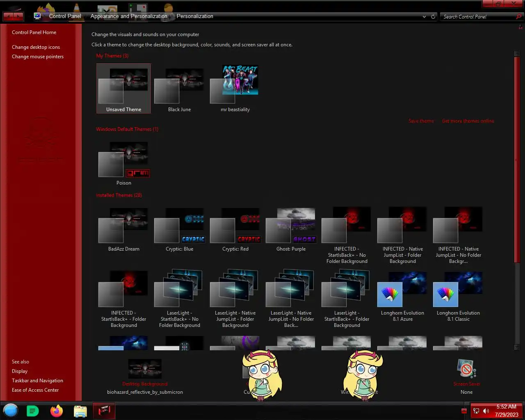Select Longhorn Evolution 8.1 Classic theme
Viewport: 525px width, 420px height.
458,297
